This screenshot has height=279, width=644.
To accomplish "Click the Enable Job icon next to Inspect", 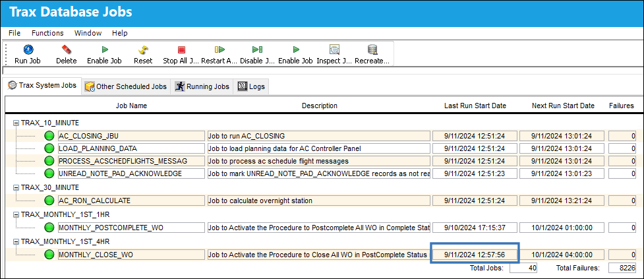I will pos(296,49).
